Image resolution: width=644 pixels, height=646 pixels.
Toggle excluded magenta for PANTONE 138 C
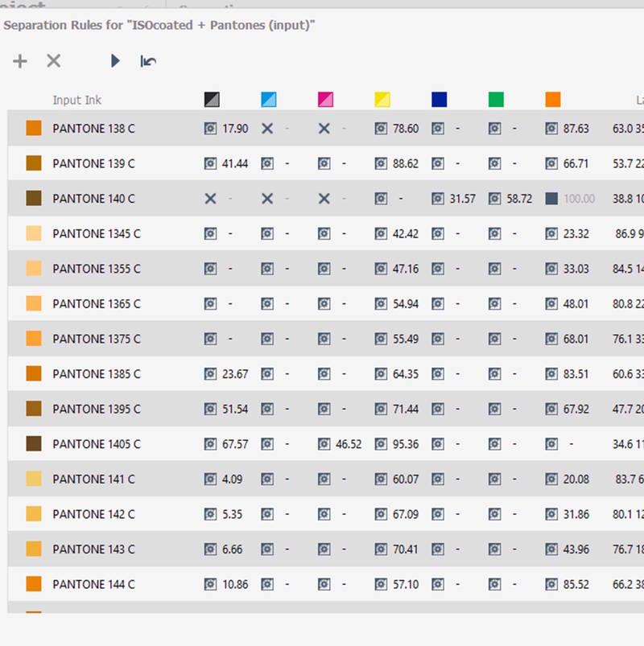point(324,129)
